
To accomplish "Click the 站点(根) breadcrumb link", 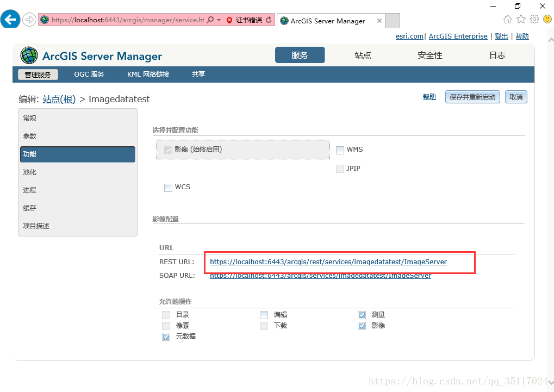I will pyautogui.click(x=59, y=99).
